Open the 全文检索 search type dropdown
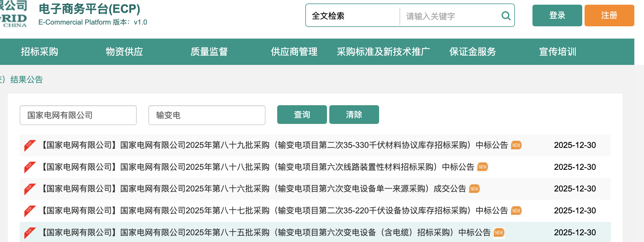The image size is (644, 242). pos(353,16)
